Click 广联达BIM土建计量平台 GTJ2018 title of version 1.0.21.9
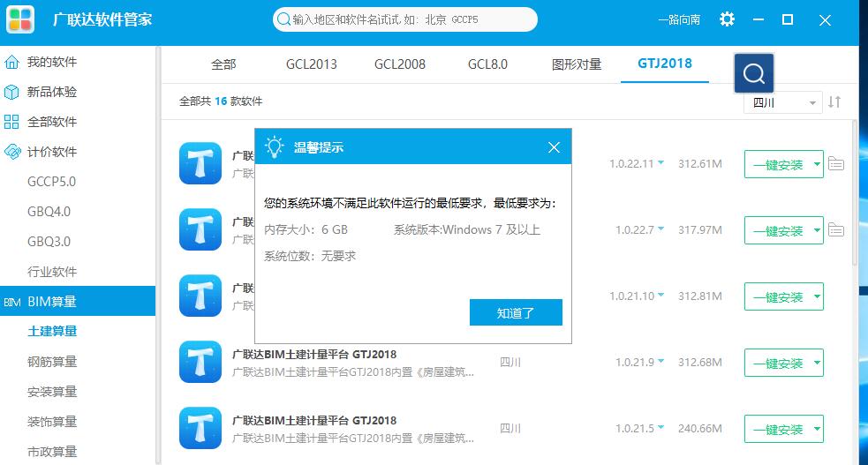The height and width of the screenshot is (465, 868). pos(313,355)
